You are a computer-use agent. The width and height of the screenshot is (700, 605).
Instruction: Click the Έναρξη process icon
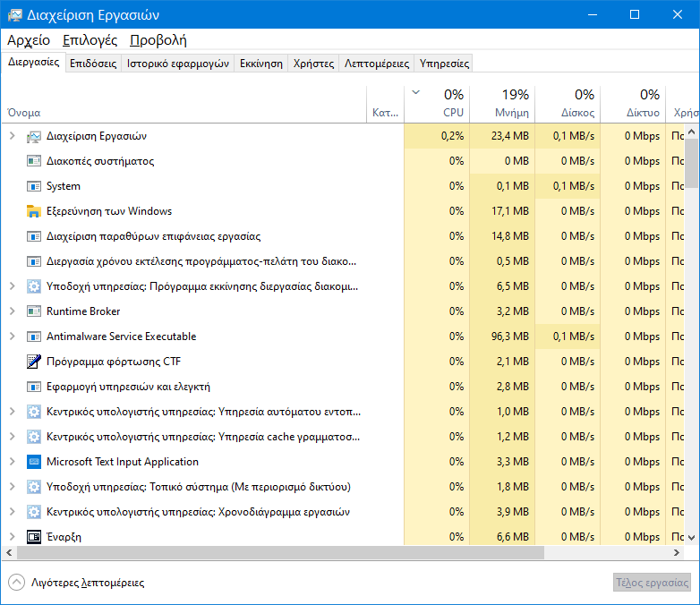coord(34,537)
